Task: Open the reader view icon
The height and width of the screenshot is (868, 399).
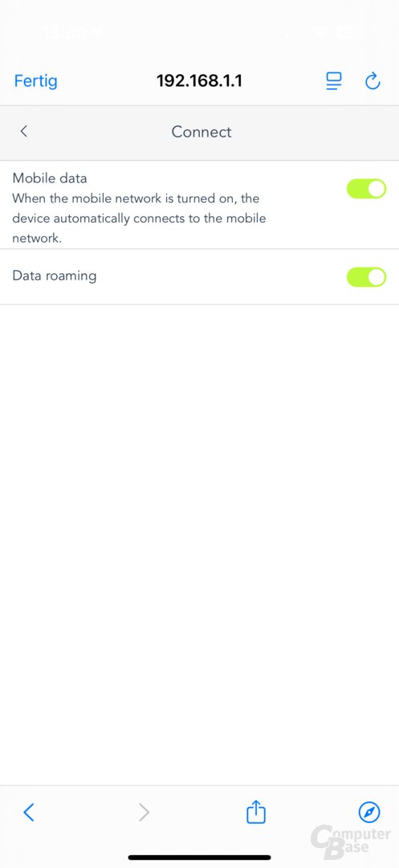Action: coord(333,81)
